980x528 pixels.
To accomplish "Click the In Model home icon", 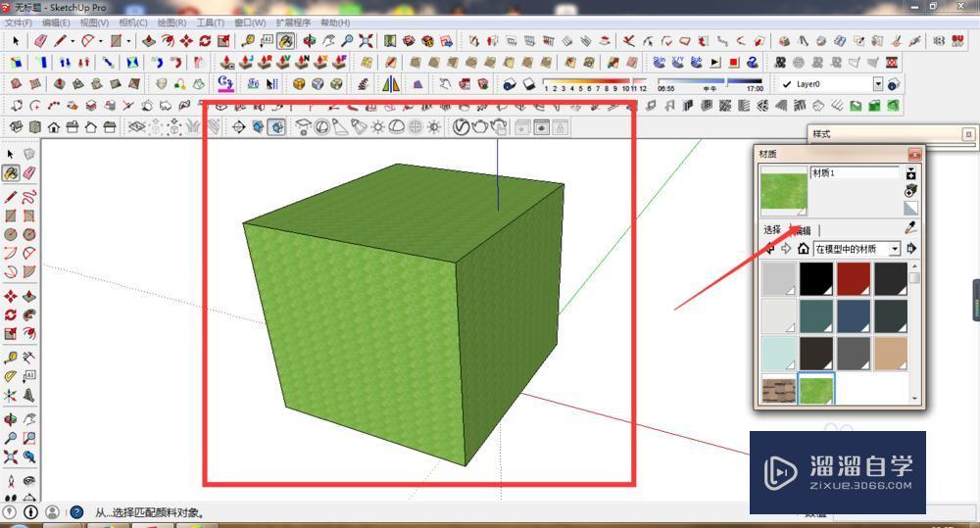I will click(x=804, y=249).
